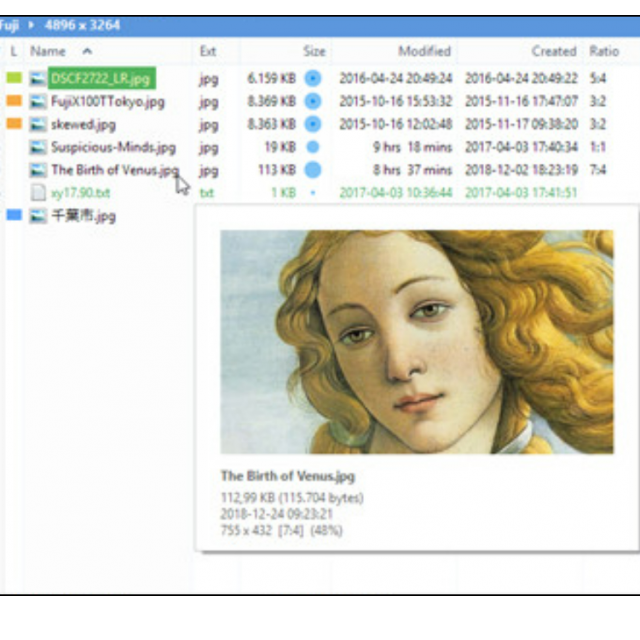The height and width of the screenshot is (640, 640).
Task: Sort by the Created column header
Action: click(554, 51)
